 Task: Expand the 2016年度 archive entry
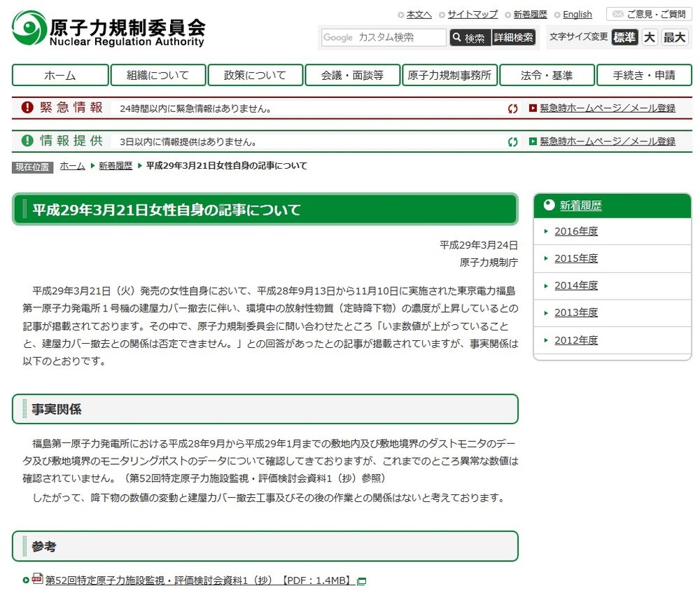tap(576, 230)
